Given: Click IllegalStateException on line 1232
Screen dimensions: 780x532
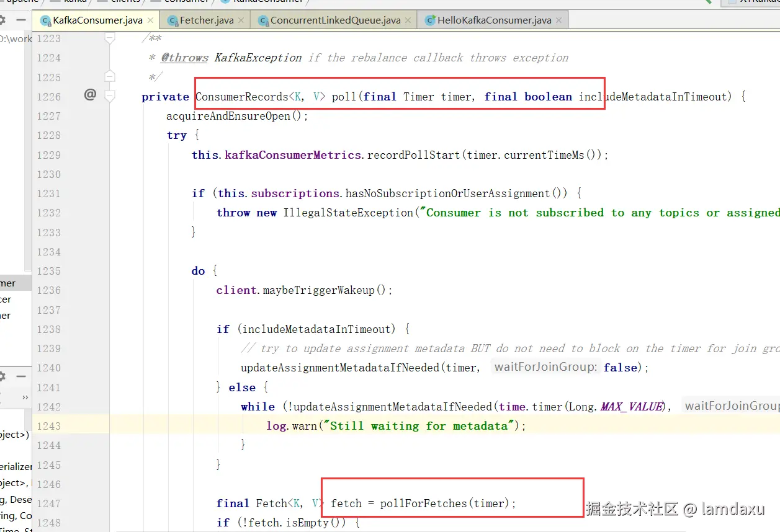Looking at the screenshot, I should pos(348,213).
